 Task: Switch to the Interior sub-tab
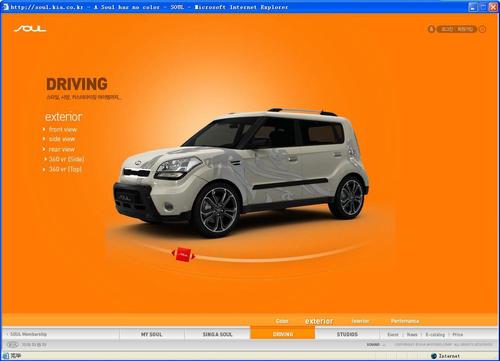click(360, 321)
